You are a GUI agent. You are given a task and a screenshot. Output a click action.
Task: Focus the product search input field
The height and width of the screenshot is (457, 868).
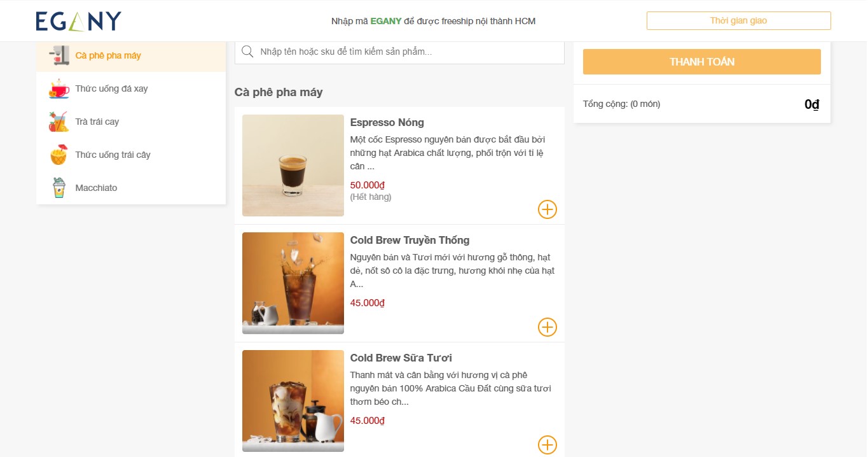click(x=407, y=52)
